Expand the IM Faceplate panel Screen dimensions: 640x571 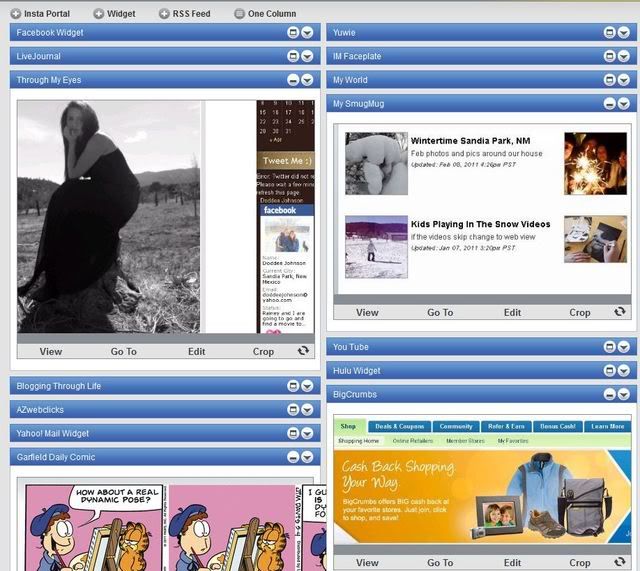(x=609, y=56)
